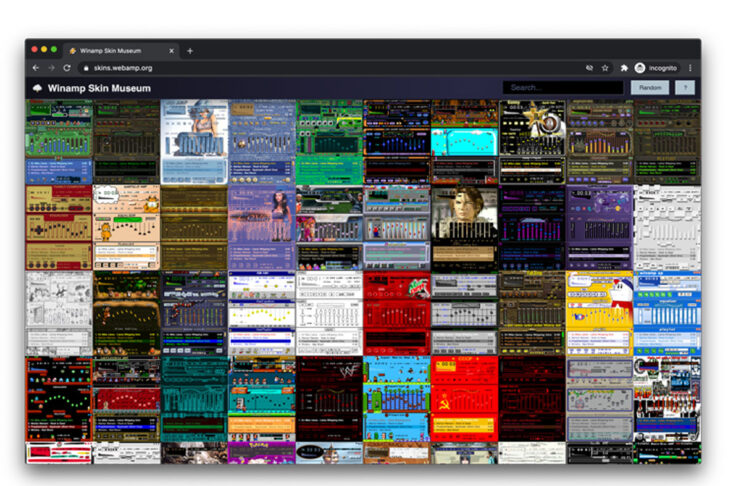The width and height of the screenshot is (741, 486).
Task: Open the dark WWF logo skin
Action: 329,399
